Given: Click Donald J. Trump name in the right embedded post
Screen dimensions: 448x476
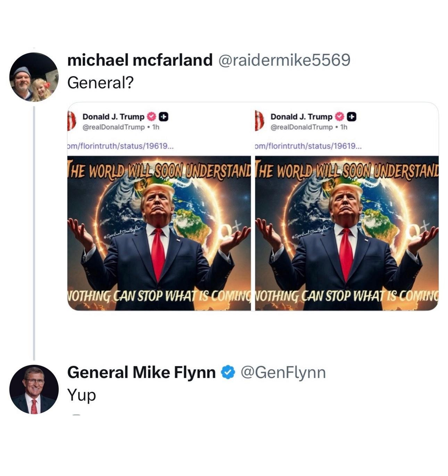Looking at the screenshot, I should 301,117.
